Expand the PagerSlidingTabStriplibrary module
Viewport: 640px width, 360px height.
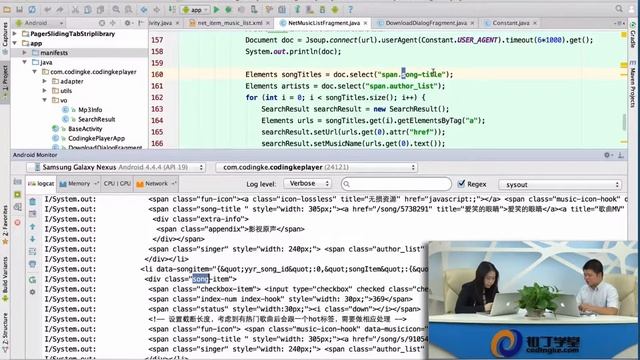coord(15,33)
